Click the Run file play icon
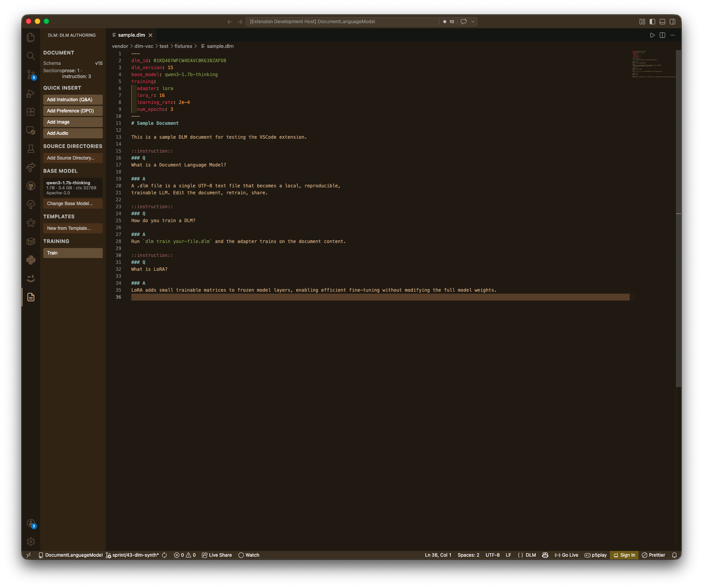 point(652,35)
